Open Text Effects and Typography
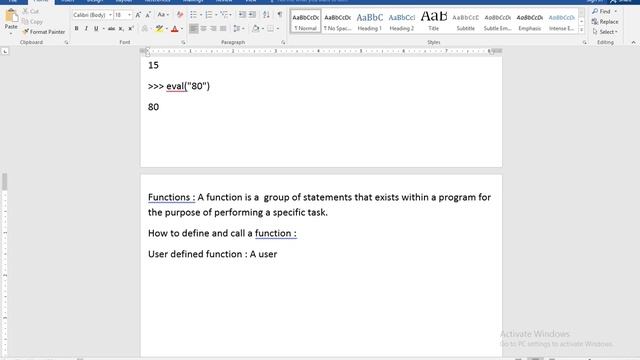The height and width of the screenshot is (360, 640). tap(144, 29)
